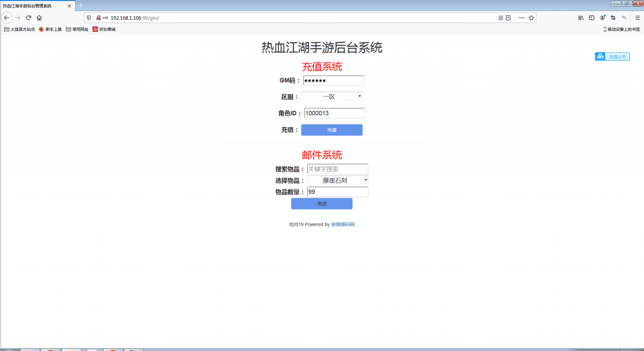Open the Firefox Library icon

coord(582,18)
